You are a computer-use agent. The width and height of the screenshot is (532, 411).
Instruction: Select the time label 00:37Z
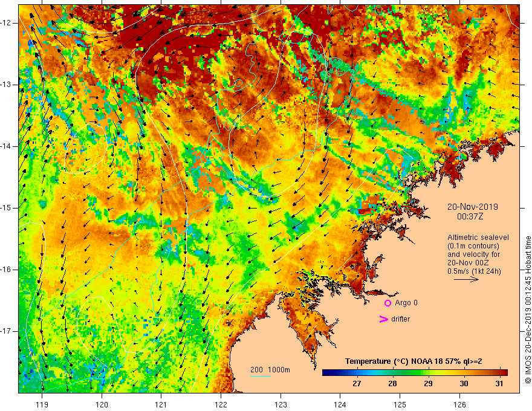tap(470, 216)
